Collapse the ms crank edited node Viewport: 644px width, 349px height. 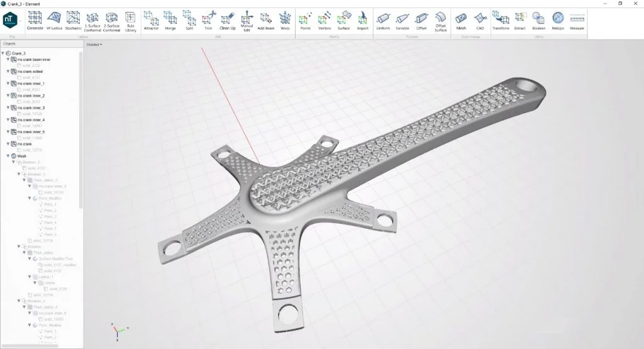8,72
